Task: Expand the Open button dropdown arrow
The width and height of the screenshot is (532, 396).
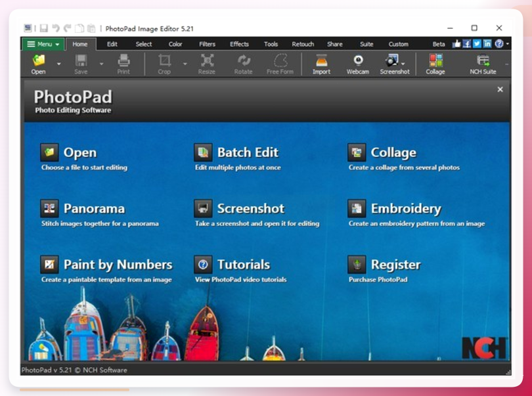Action: point(59,64)
